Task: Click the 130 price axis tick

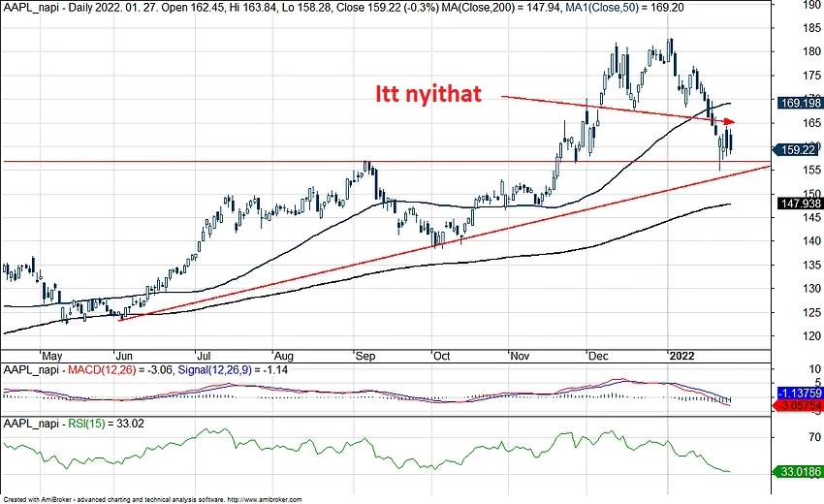Action: (x=812, y=289)
